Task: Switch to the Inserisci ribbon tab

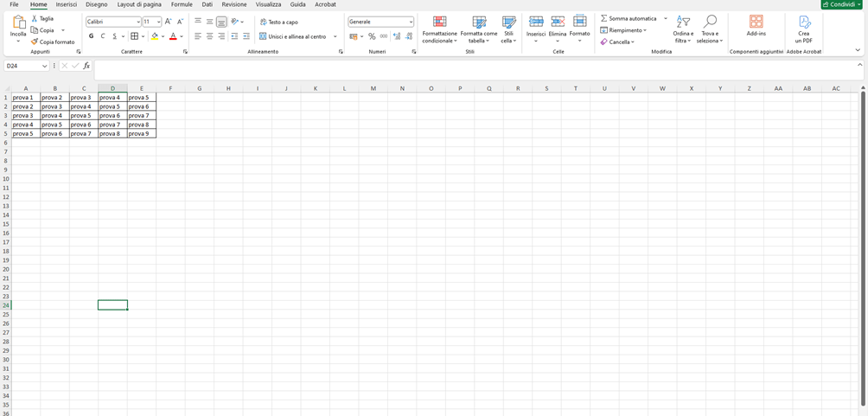Action: click(x=67, y=4)
